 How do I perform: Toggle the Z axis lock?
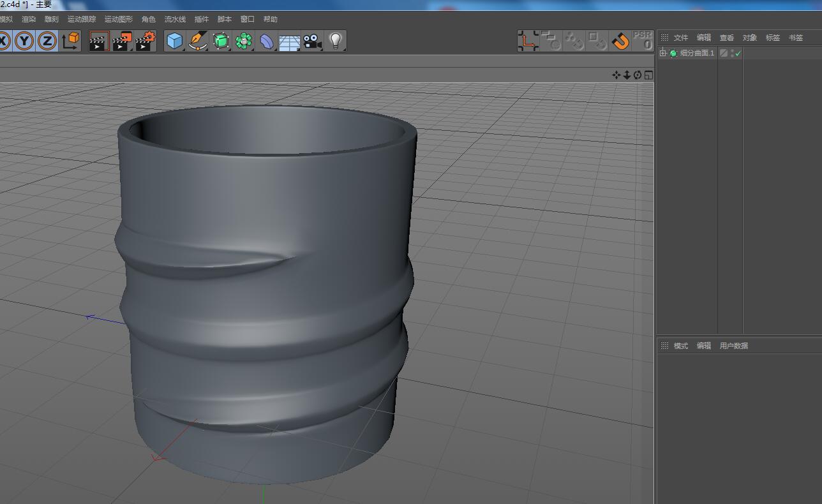tap(47, 41)
